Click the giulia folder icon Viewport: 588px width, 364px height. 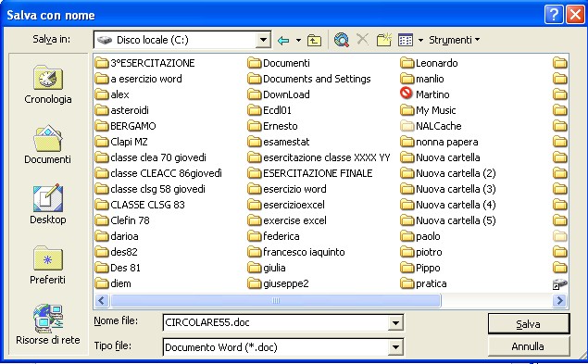[255, 268]
